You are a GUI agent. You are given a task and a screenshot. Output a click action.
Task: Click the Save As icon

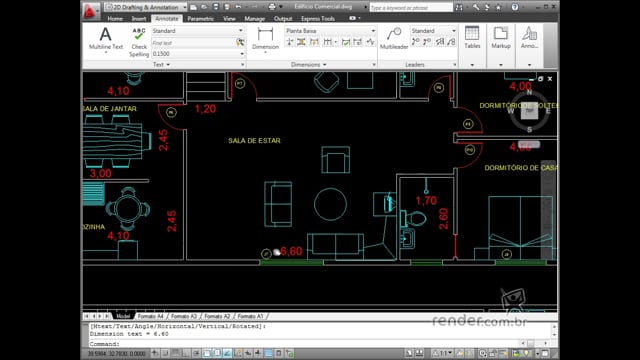(227, 7)
